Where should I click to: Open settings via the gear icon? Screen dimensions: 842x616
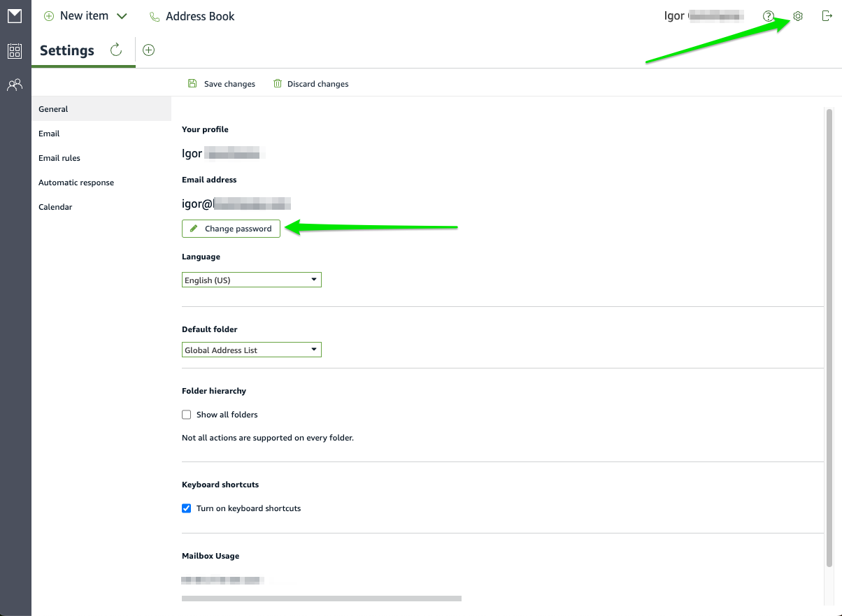click(x=798, y=16)
